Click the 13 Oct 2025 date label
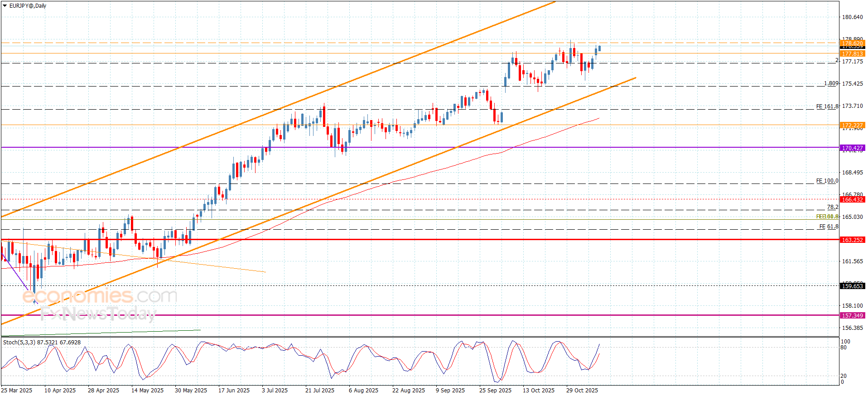This screenshot has width=868, height=396. 539,391
